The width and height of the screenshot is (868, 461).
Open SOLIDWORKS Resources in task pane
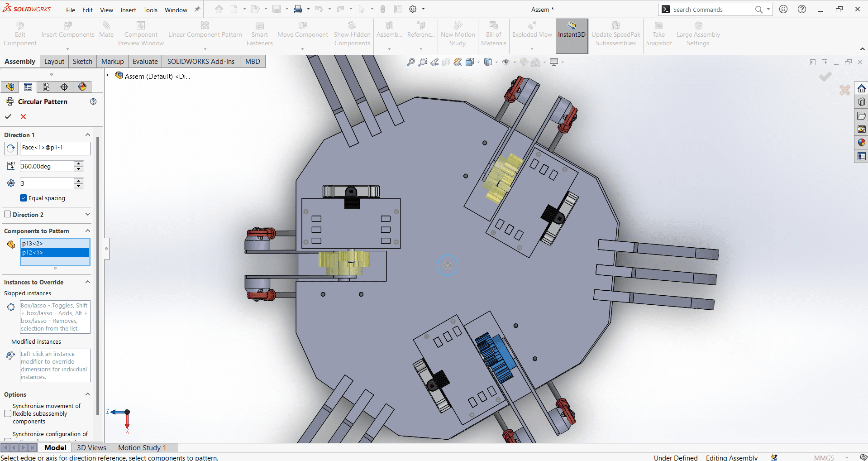click(862, 88)
